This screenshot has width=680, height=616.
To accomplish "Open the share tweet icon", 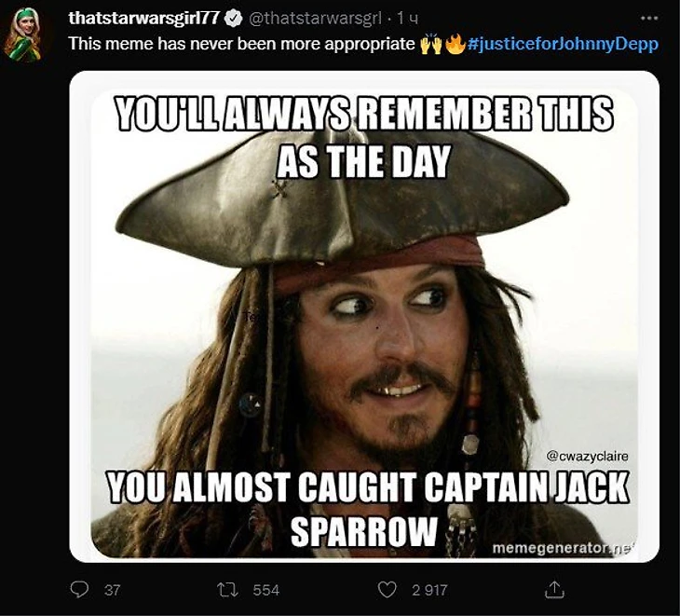I will point(554,590).
